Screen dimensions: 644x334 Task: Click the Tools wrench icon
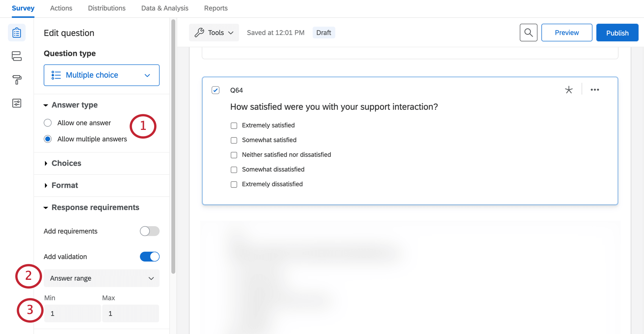pos(200,33)
